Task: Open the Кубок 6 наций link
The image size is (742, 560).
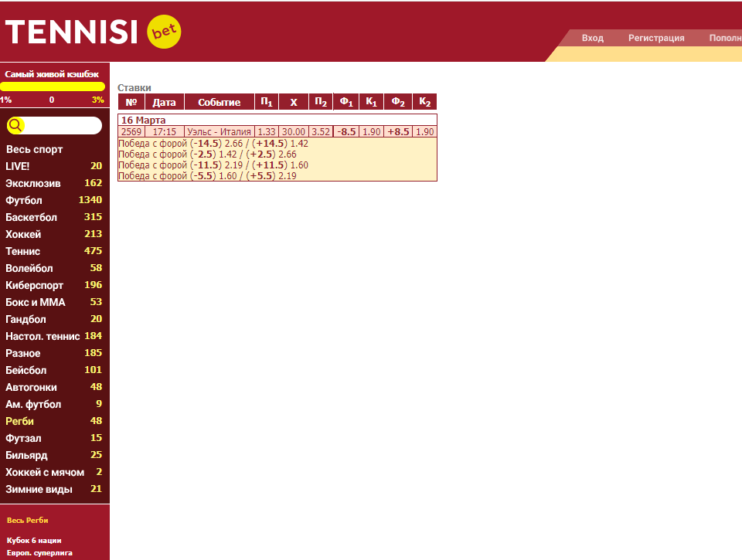Action: click(x=34, y=541)
